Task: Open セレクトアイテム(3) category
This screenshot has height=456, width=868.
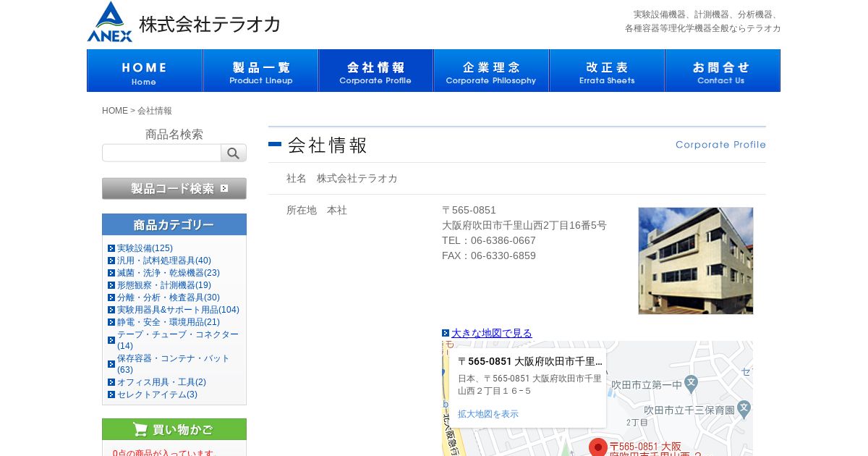Action: click(x=157, y=394)
